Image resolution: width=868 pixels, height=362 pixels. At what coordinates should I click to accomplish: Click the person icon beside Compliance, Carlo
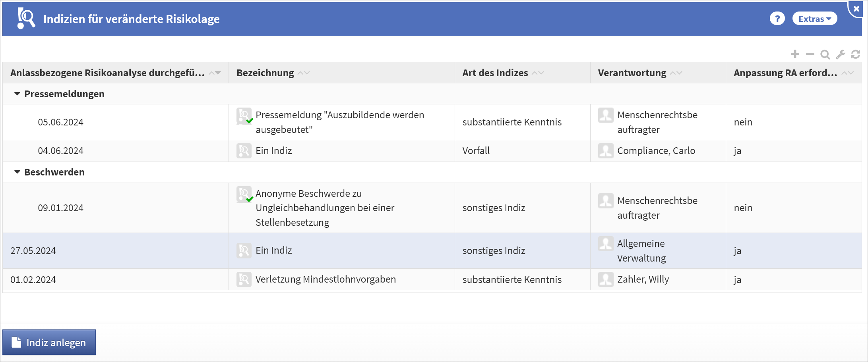click(605, 151)
